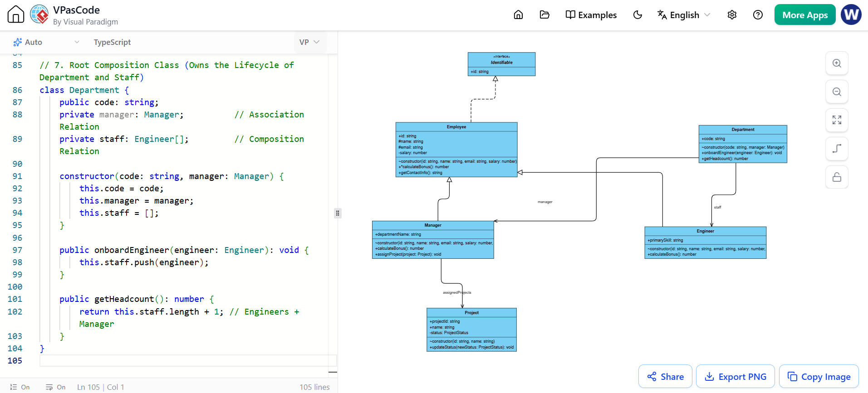The height and width of the screenshot is (393, 868).
Task: Click the Copy Image button
Action: point(819,377)
